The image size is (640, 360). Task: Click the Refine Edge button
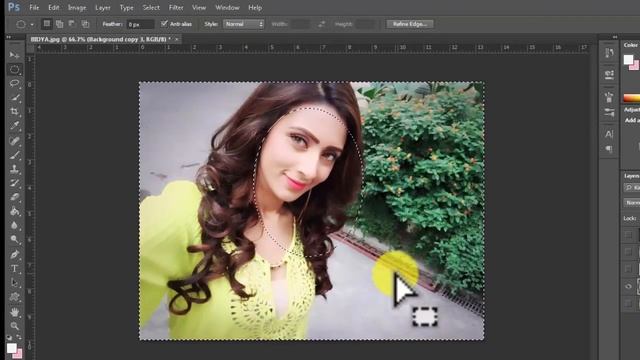coord(409,24)
